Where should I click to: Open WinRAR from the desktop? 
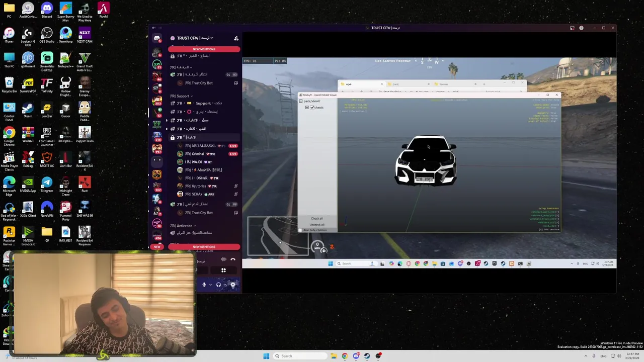tap(28, 135)
